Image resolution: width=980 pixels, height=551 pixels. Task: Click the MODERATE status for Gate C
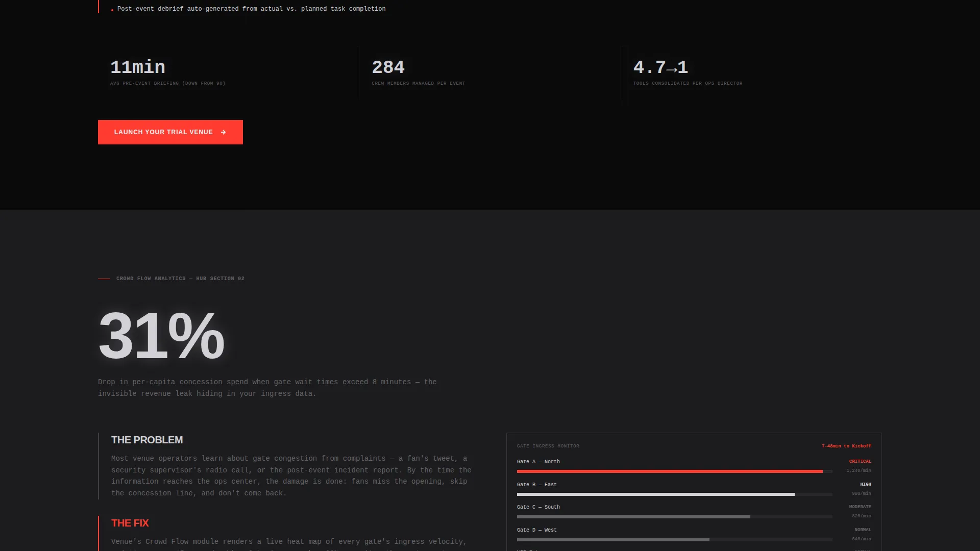860,507
